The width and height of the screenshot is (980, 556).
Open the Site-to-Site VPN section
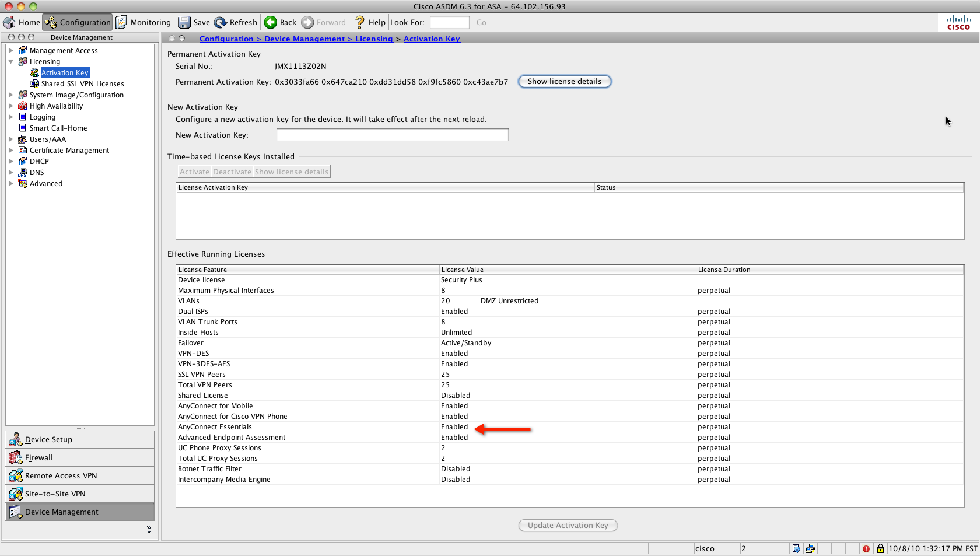[x=80, y=494]
